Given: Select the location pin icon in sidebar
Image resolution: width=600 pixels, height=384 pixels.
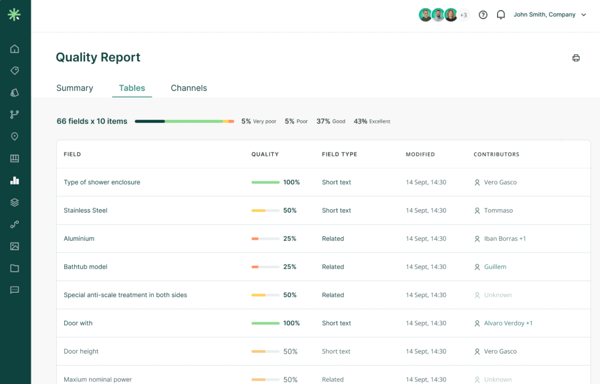Looking at the screenshot, I should (15, 136).
